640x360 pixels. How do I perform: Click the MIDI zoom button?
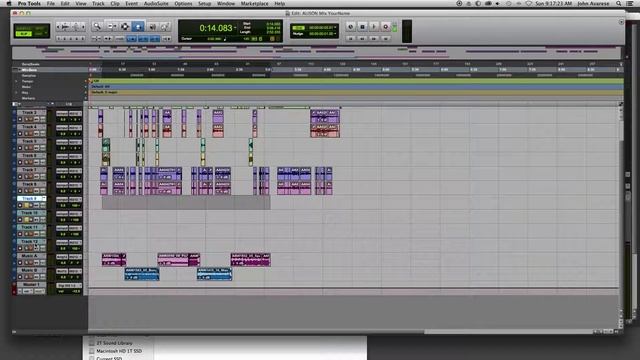coord(76,27)
